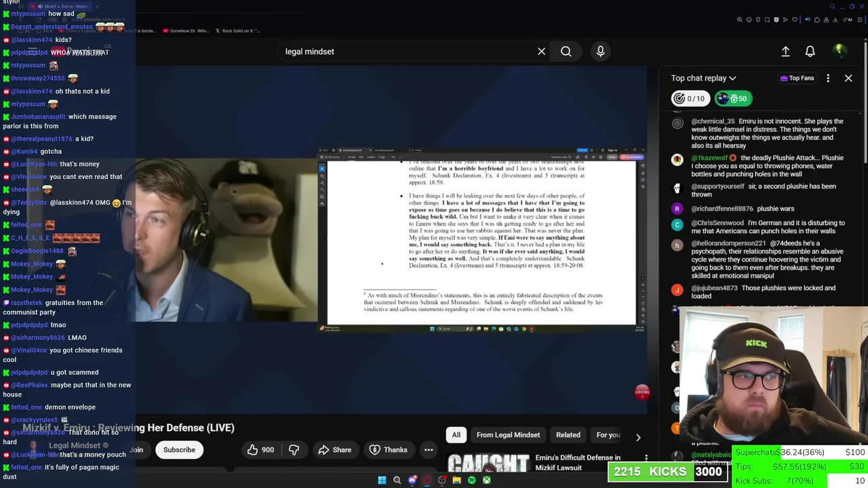
Task: Switch to the Somehow Dr. Witn... browser tab
Action: click(185, 30)
